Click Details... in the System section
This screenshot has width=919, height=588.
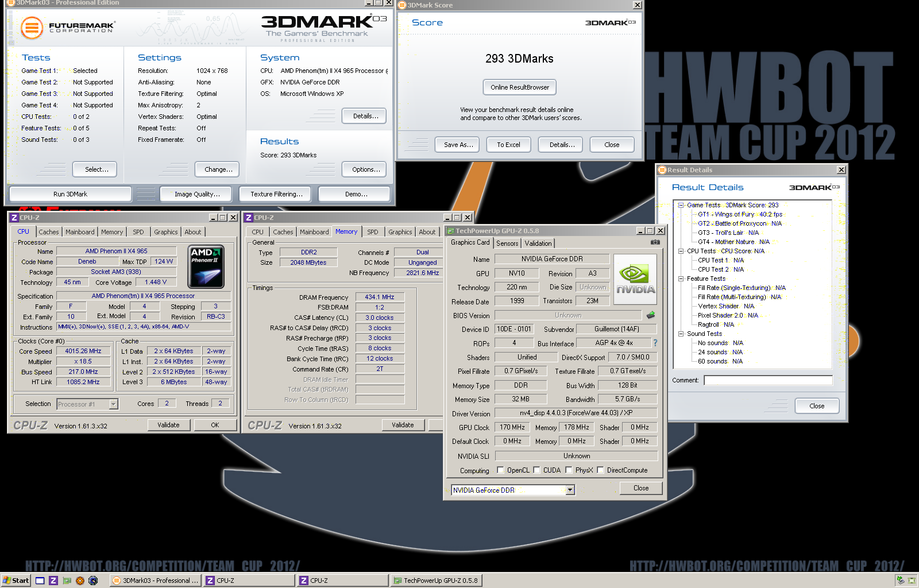tap(365, 116)
